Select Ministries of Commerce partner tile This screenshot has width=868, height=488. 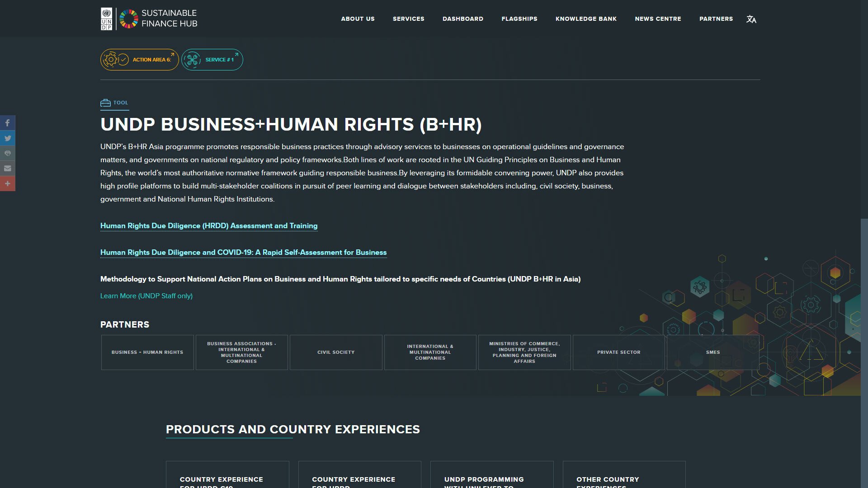[524, 352]
